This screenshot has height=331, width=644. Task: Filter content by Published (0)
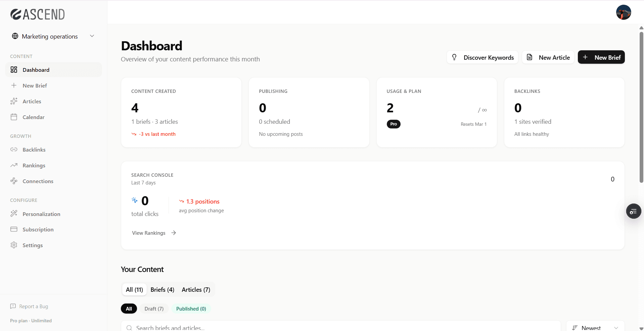191,309
